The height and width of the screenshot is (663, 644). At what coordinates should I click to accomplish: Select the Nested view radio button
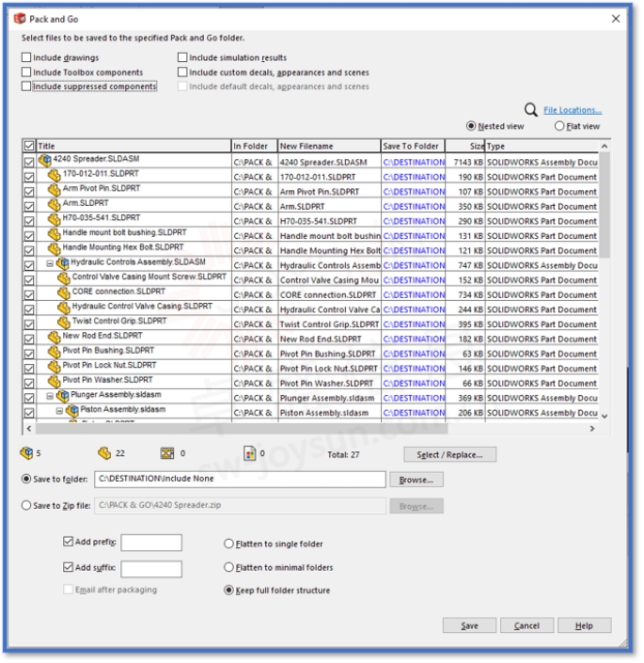coord(471,126)
